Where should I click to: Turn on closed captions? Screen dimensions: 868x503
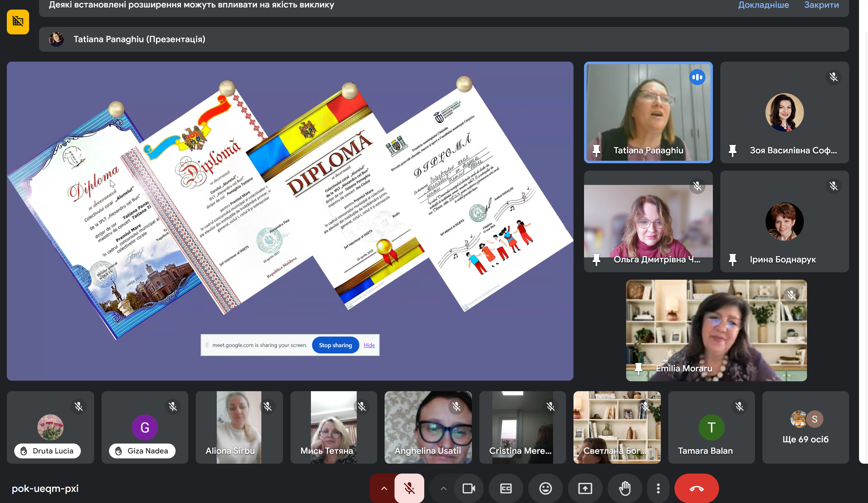506,488
